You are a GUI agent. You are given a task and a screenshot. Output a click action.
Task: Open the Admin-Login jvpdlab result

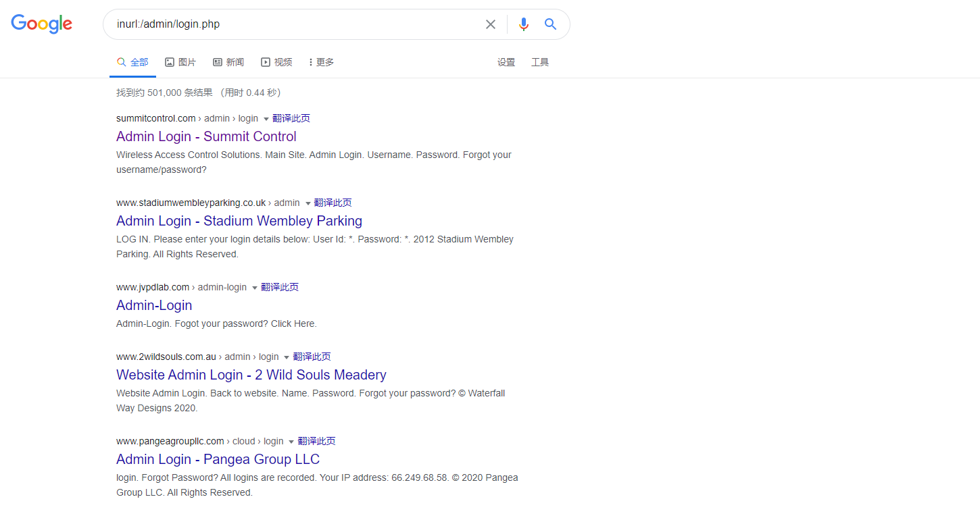pyautogui.click(x=154, y=305)
